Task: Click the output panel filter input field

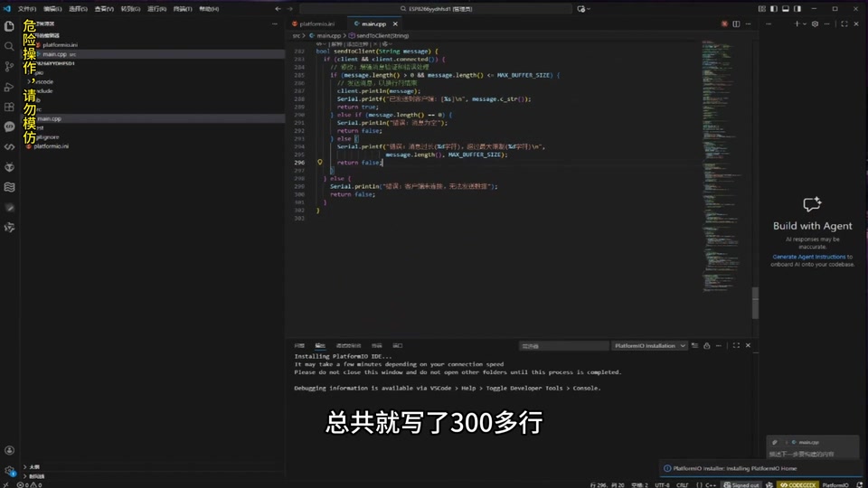Action: tap(563, 346)
